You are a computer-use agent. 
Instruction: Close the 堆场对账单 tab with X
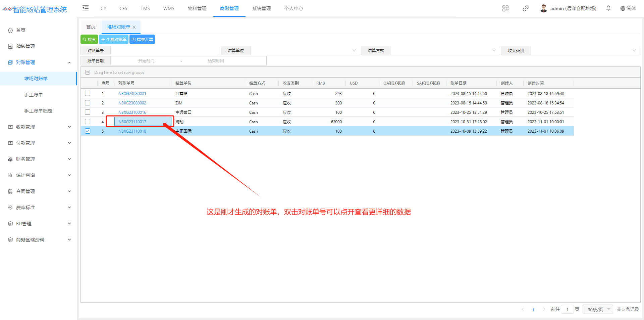134,27
